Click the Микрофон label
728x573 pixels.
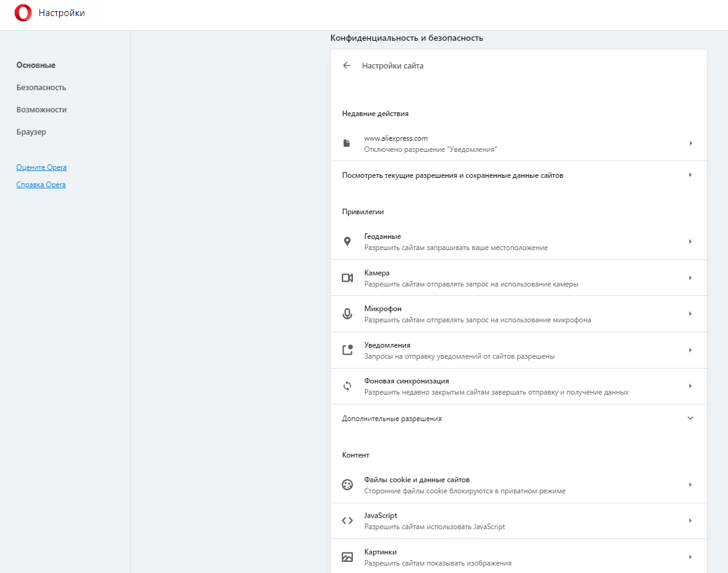point(383,309)
